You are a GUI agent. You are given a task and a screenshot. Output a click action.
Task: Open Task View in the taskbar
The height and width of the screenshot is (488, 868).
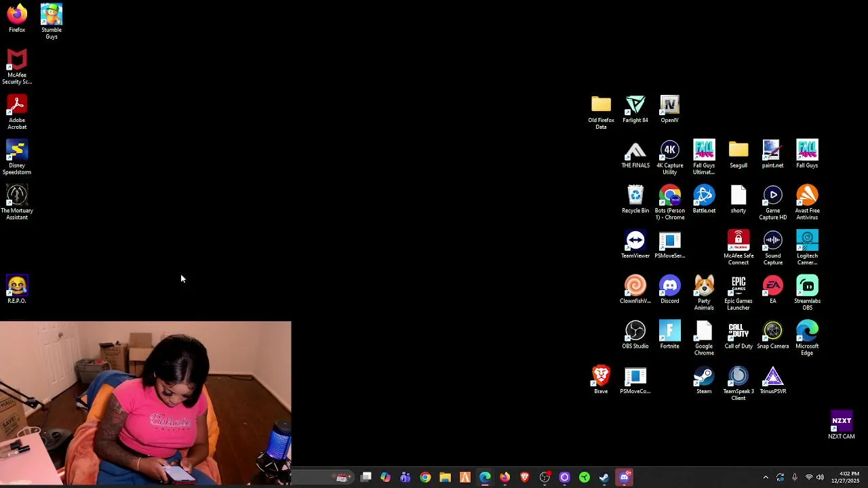tap(366, 477)
